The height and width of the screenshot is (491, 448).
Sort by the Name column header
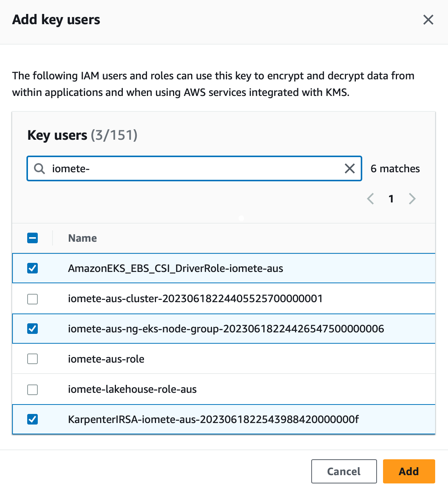(82, 238)
